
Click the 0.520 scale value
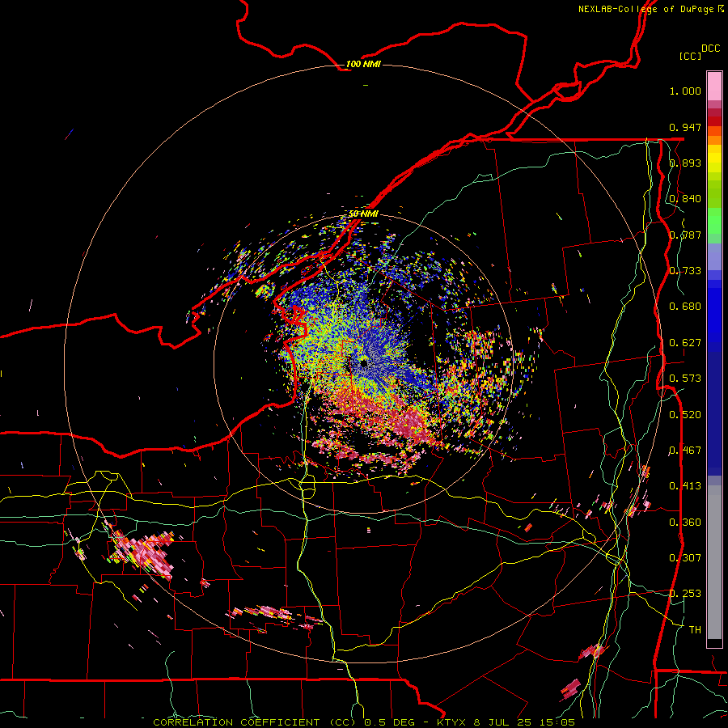pyautogui.click(x=685, y=415)
